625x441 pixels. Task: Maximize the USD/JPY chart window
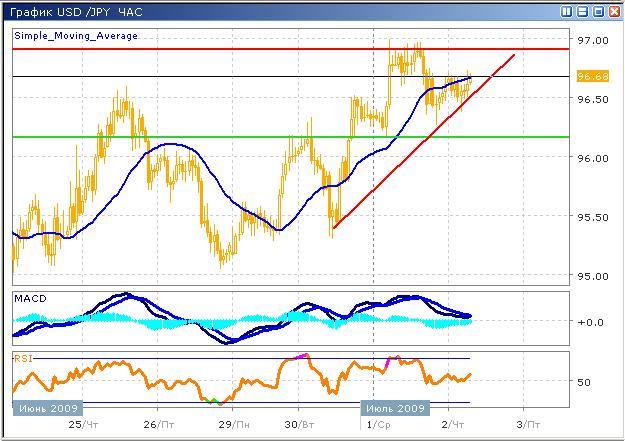pyautogui.click(x=598, y=11)
